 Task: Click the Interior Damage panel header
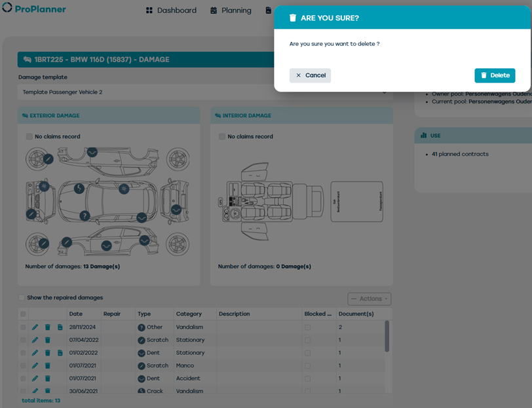point(301,116)
